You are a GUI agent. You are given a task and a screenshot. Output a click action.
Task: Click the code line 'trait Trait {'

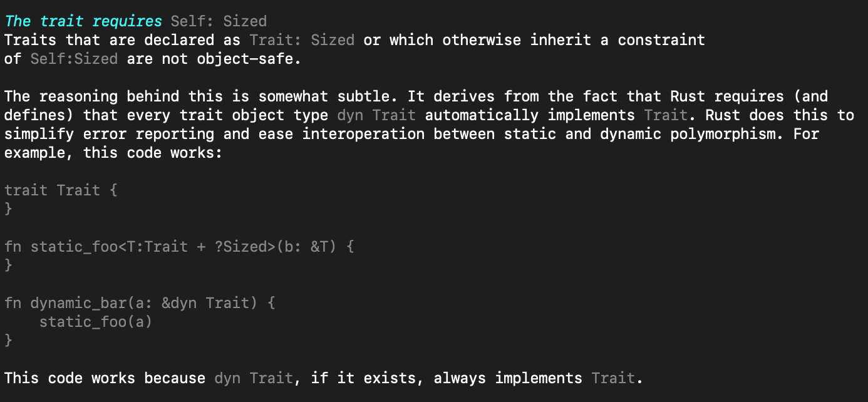click(x=61, y=190)
